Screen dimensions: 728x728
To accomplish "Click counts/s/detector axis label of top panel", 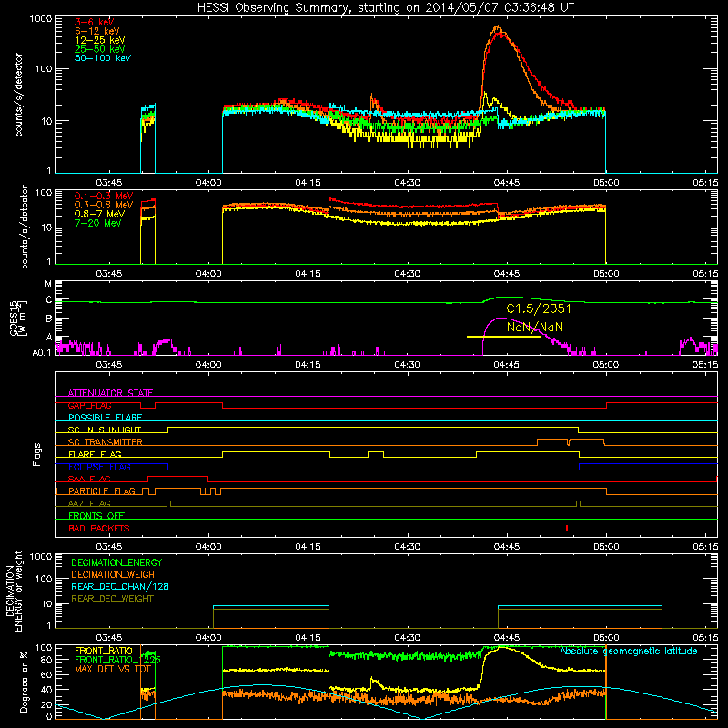I will click(18, 95).
